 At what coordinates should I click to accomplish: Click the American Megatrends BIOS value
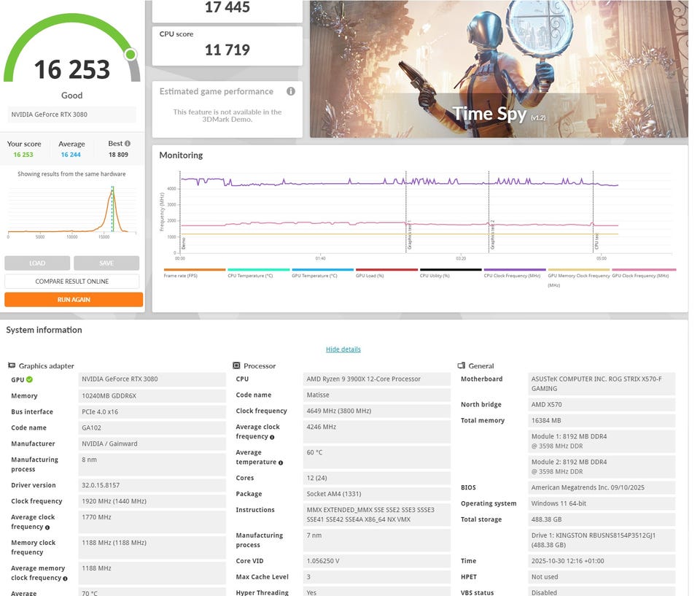(602, 487)
